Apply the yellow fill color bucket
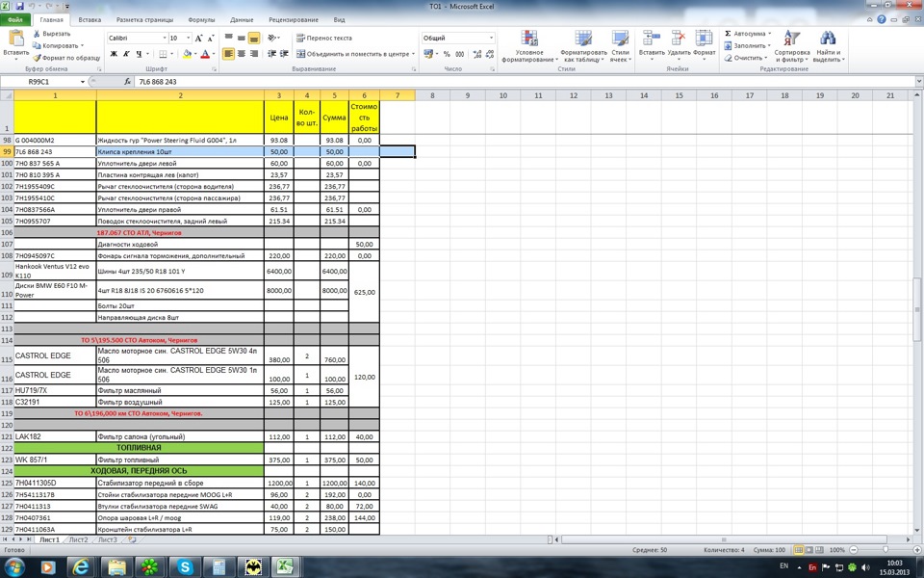This screenshot has height=578, width=924. tap(187, 54)
